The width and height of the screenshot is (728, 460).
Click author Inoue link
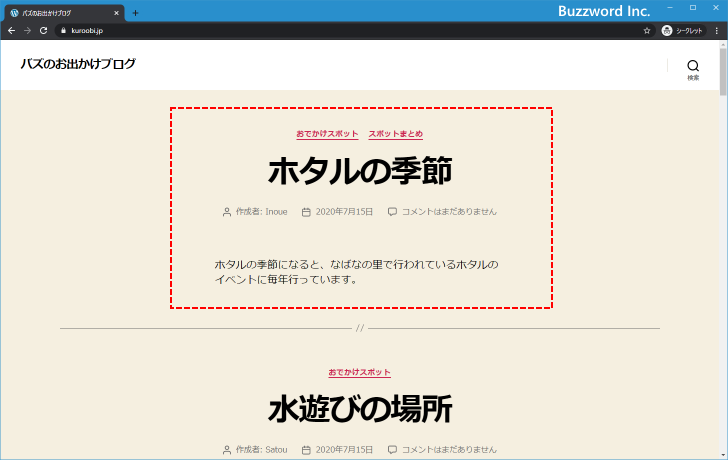pos(276,212)
